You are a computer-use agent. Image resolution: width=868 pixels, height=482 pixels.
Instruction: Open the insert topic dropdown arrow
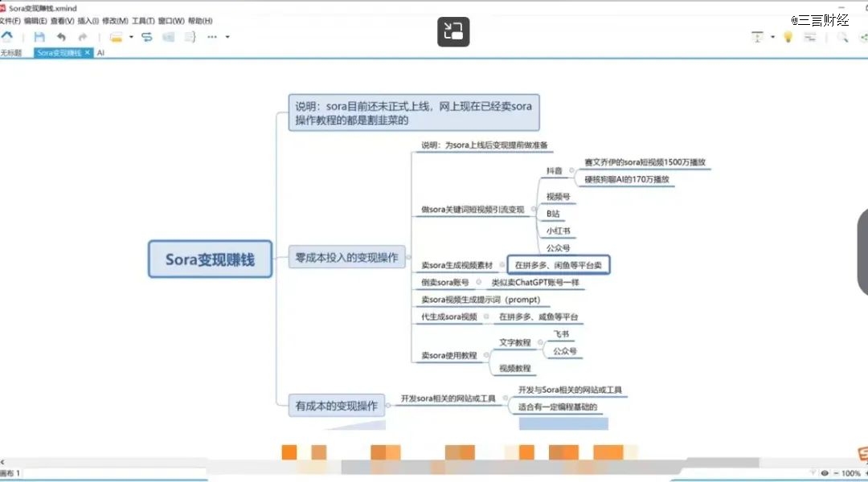point(131,37)
